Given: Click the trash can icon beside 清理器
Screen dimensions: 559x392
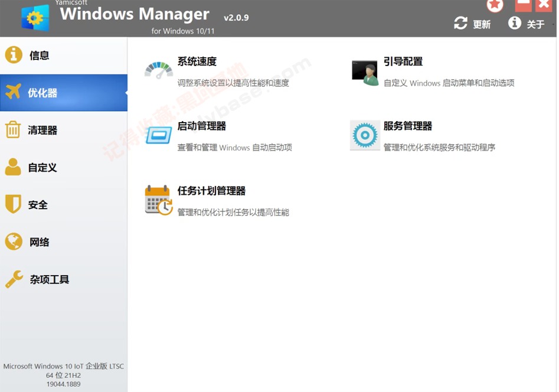Looking at the screenshot, I should point(13,130).
